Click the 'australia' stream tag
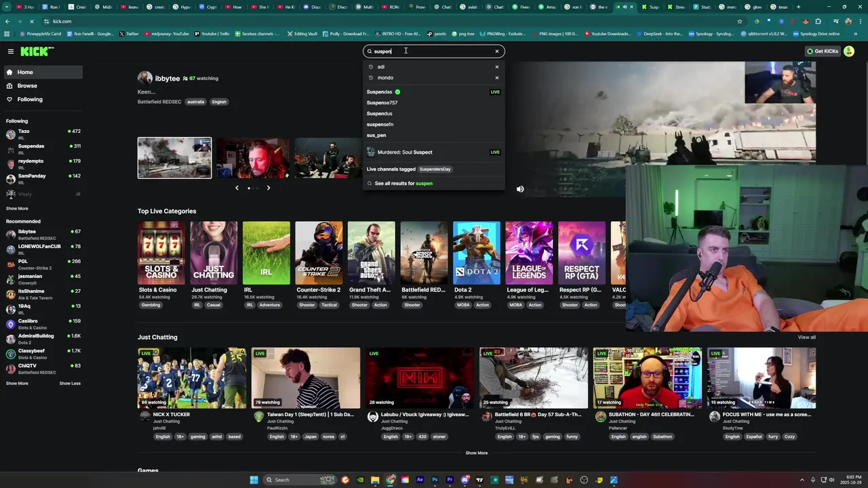868x488 pixels. click(195, 102)
